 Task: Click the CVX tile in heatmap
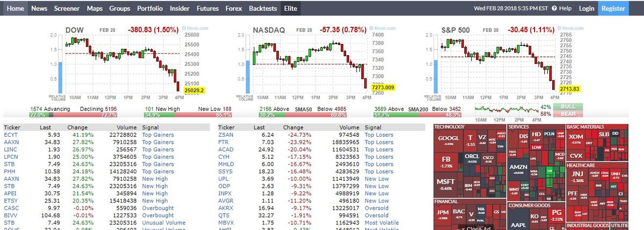point(575,155)
